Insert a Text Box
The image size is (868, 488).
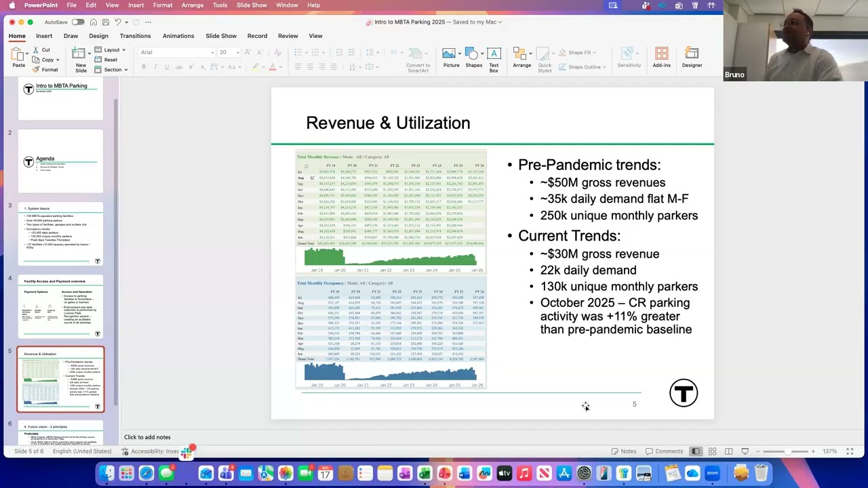[494, 60]
